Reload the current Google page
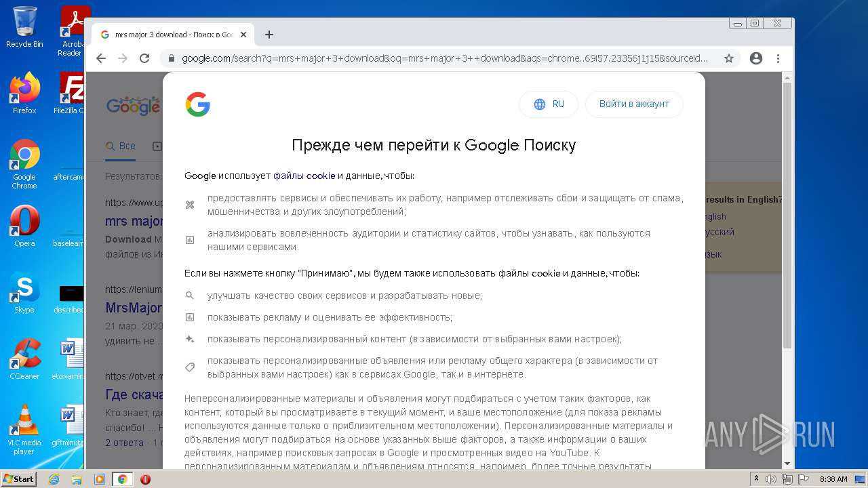Image resolution: width=868 pixels, height=488 pixels. point(144,58)
